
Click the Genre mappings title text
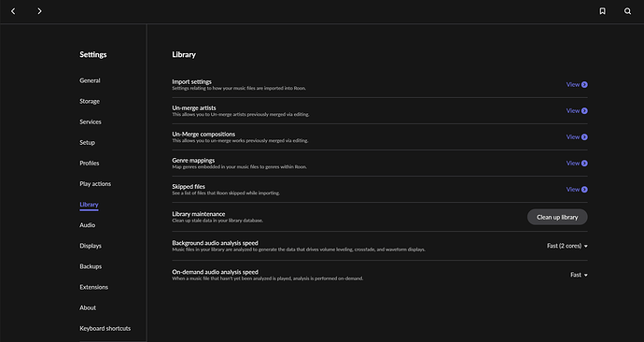pyautogui.click(x=193, y=161)
